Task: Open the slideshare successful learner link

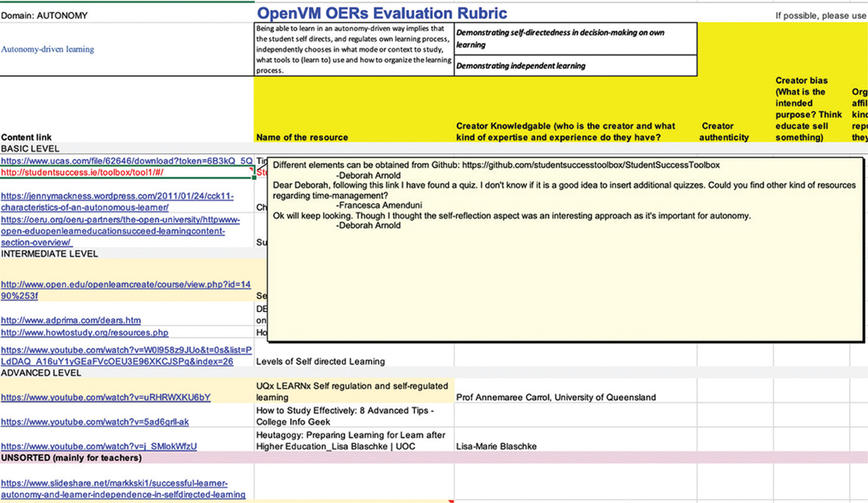Action: pyautogui.click(x=123, y=489)
